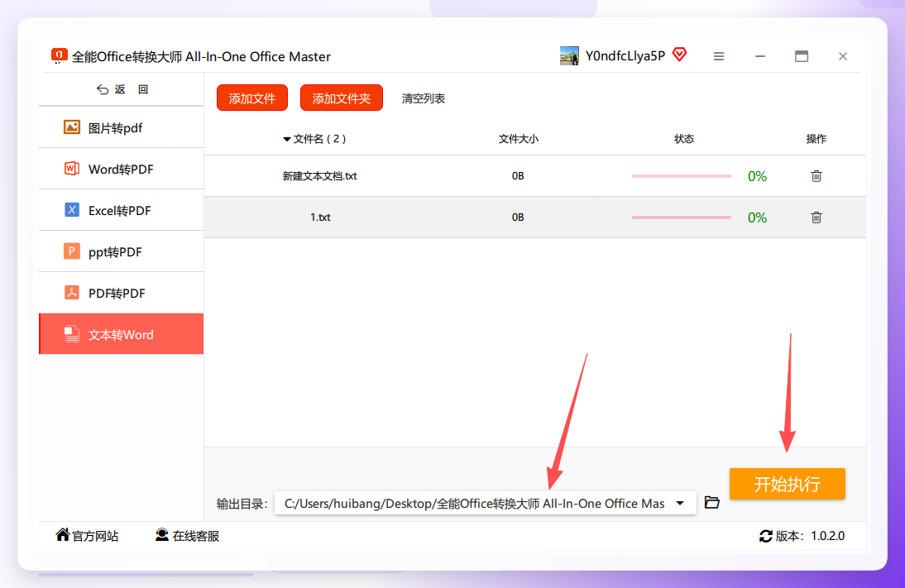Click the 在线客服 person icon
Screen dimensions: 905x588
[x=162, y=535]
